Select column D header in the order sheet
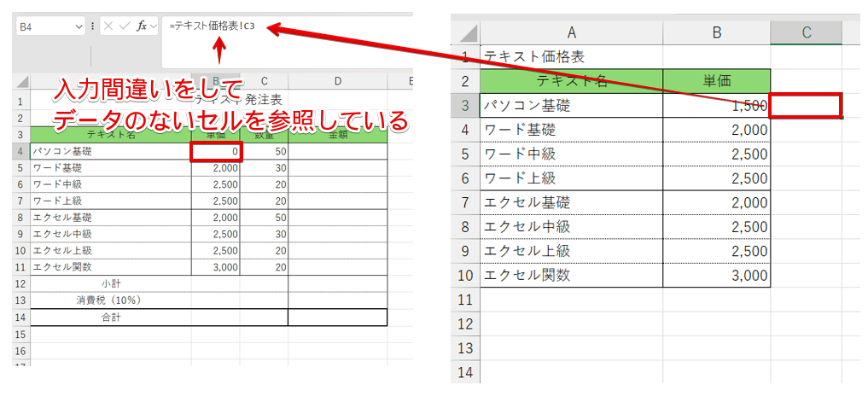The width and height of the screenshot is (868, 402). click(338, 81)
